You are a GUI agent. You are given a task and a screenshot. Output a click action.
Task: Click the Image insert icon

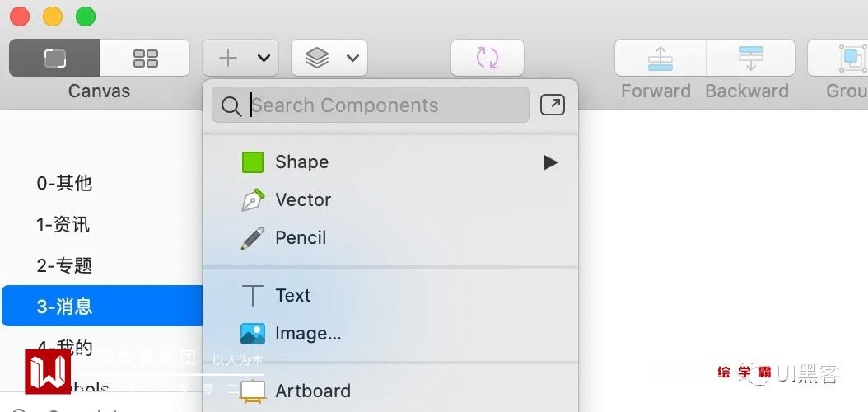pos(253,334)
